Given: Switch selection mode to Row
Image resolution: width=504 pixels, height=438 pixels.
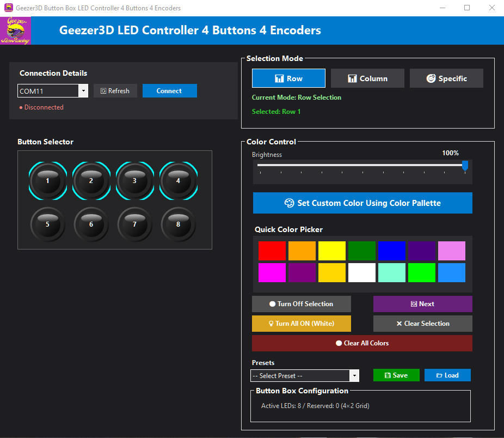Looking at the screenshot, I should click(288, 78).
